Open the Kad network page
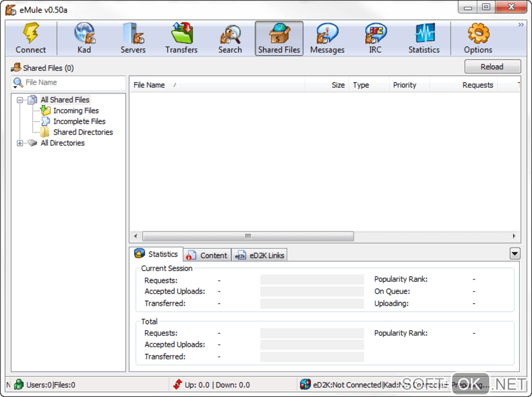The height and width of the screenshot is (397, 532). click(x=84, y=38)
